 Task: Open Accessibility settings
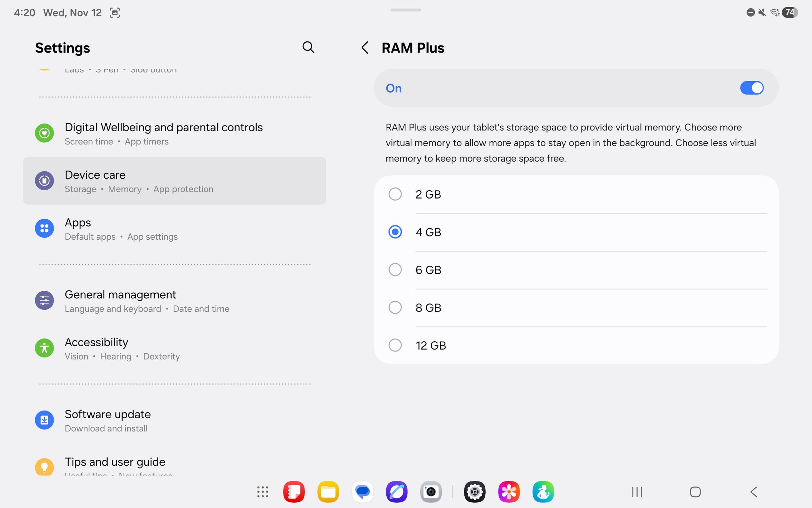[122, 348]
